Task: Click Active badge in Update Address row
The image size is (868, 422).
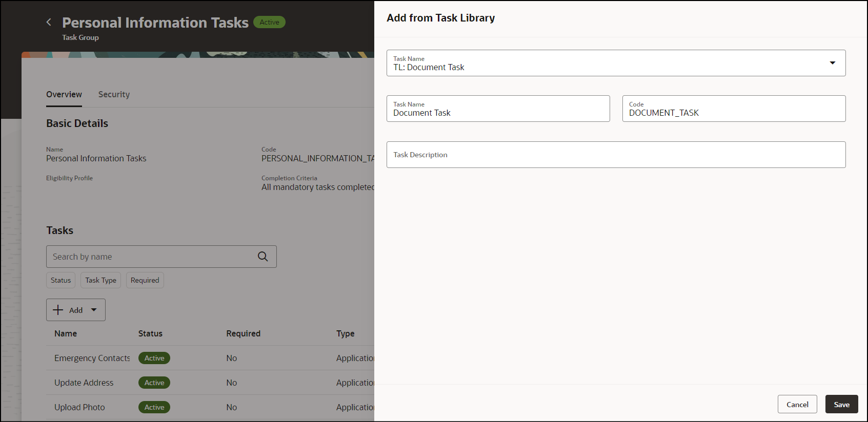Action: (154, 383)
